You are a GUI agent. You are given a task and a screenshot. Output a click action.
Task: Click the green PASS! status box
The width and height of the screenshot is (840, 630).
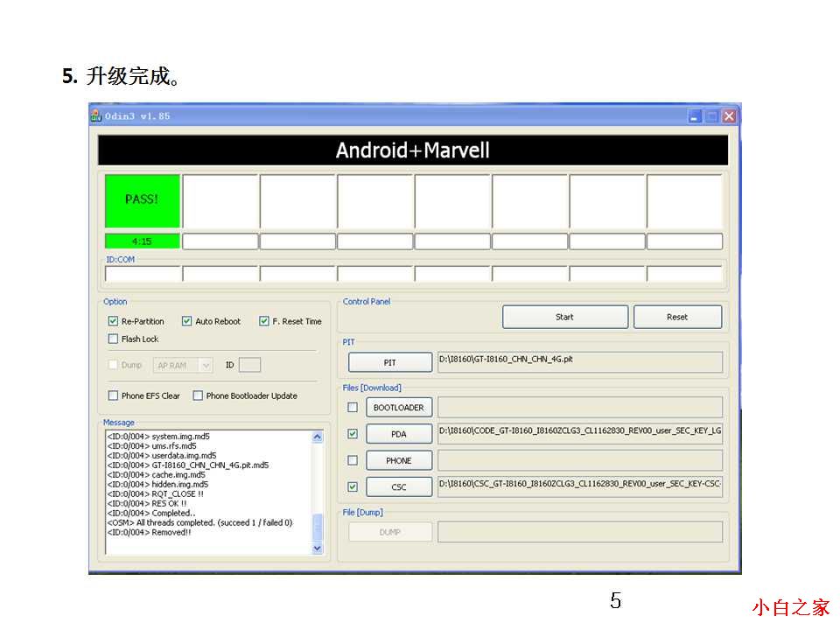pyautogui.click(x=143, y=200)
